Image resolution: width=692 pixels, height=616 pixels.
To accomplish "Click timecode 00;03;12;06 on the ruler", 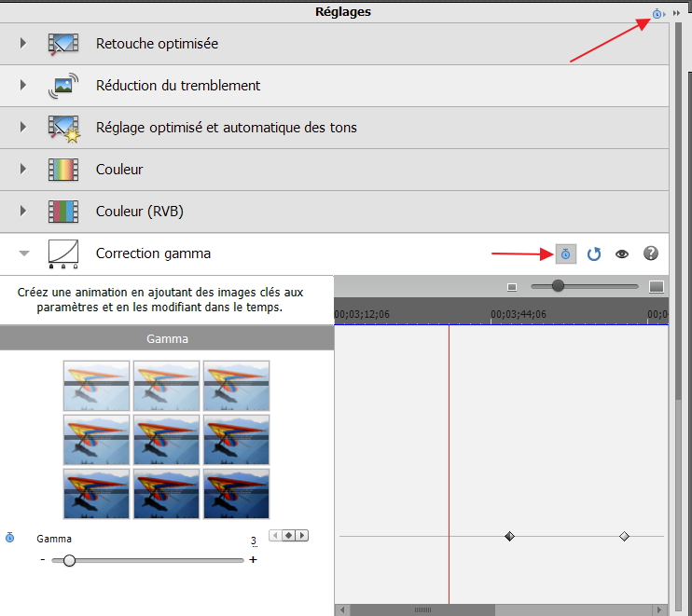I will (362, 314).
